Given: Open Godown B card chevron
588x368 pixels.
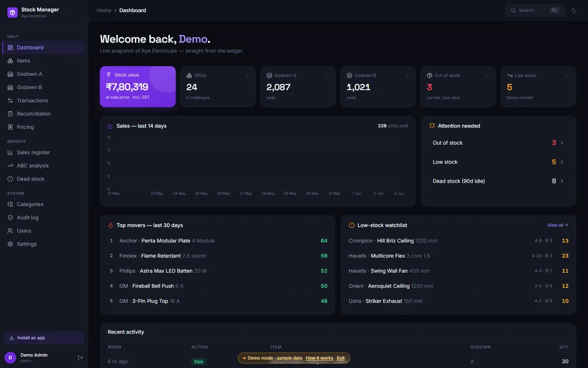Looking at the screenshot, I should pyautogui.click(x=407, y=75).
